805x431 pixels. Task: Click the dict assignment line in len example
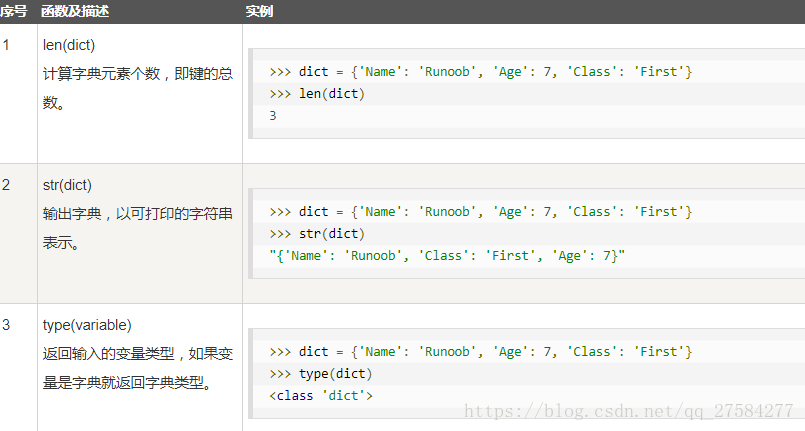click(481, 72)
